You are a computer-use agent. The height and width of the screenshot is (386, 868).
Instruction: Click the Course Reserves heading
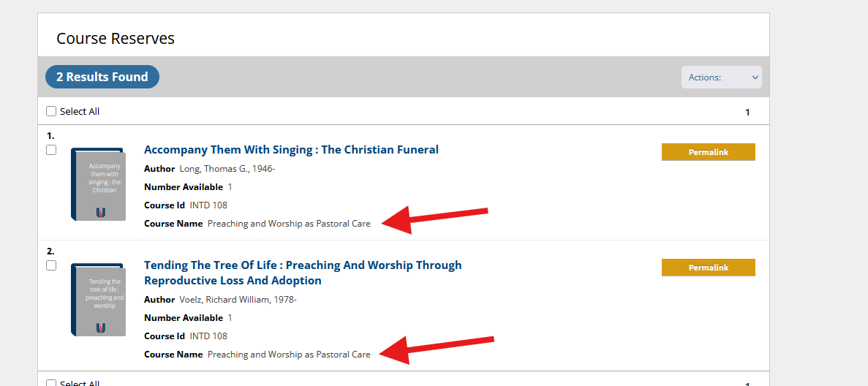(x=116, y=39)
